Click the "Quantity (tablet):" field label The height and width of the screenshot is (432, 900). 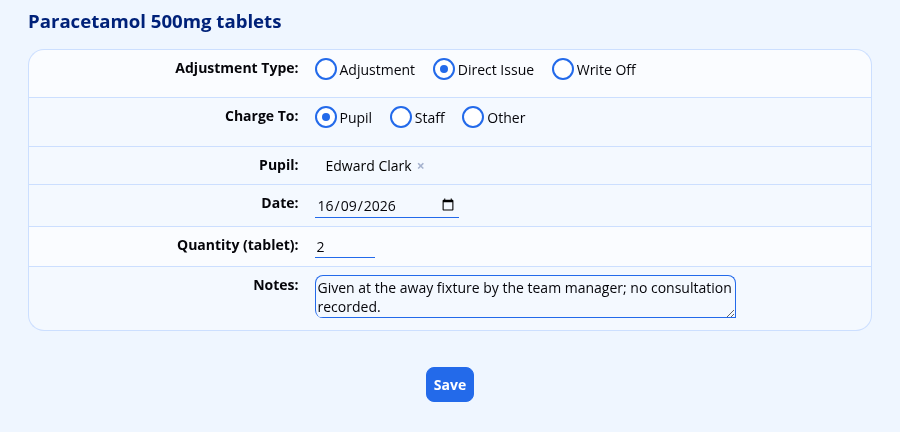click(238, 246)
